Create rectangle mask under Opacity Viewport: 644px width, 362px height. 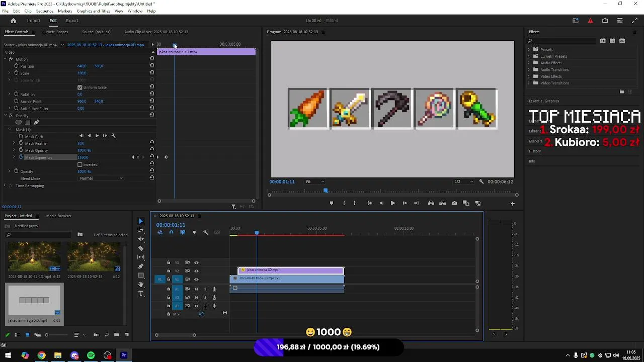pyautogui.click(x=28, y=122)
